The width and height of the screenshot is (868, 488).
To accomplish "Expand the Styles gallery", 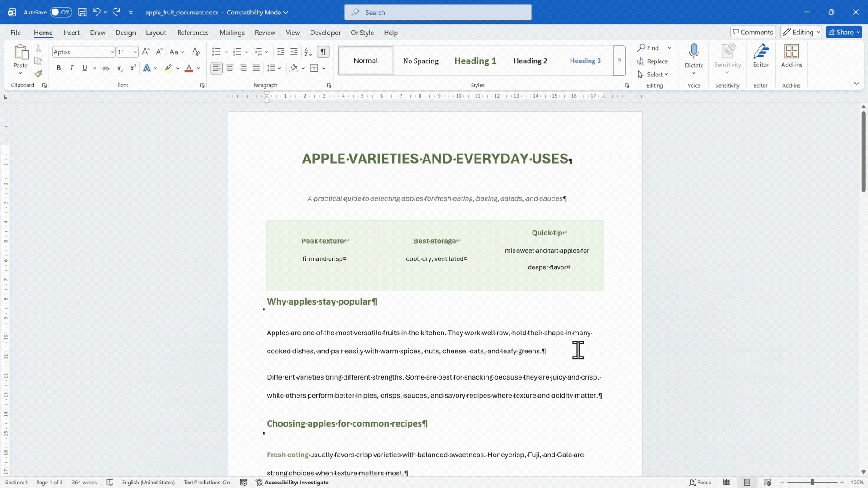I will coord(619,61).
